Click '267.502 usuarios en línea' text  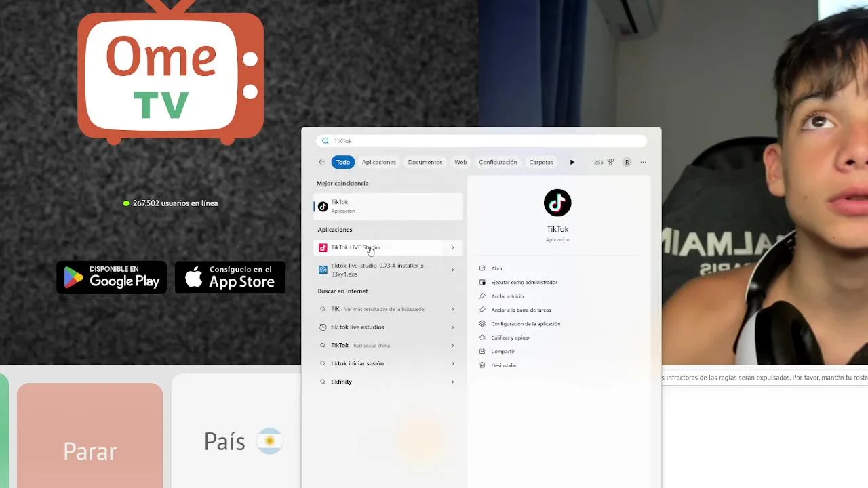(175, 203)
